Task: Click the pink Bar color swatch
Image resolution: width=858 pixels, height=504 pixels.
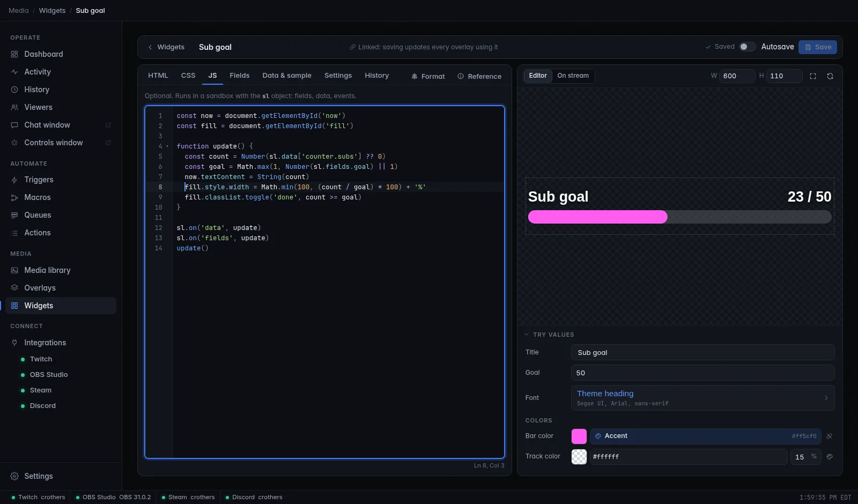Action: coord(579,436)
